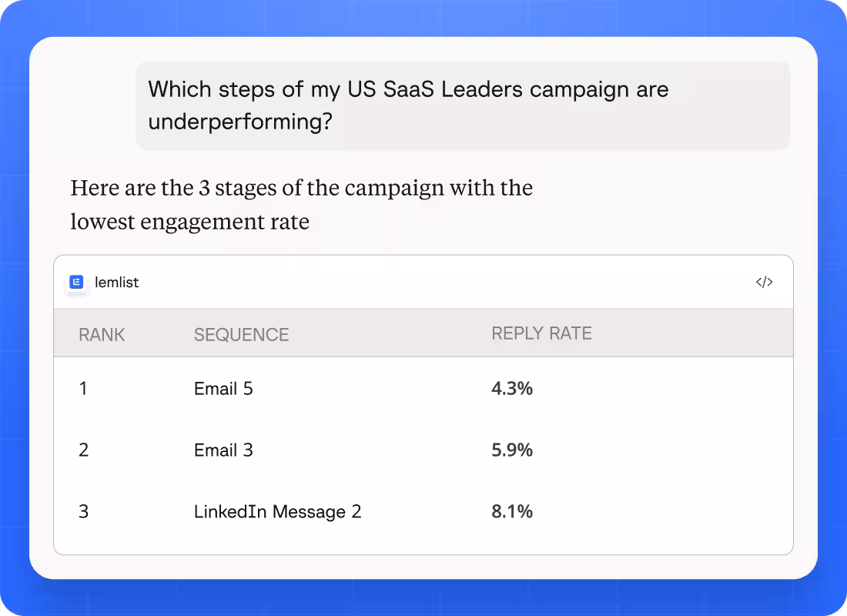The image size is (847, 616).
Task: Click the 4.3% reply rate value
Action: click(x=512, y=389)
